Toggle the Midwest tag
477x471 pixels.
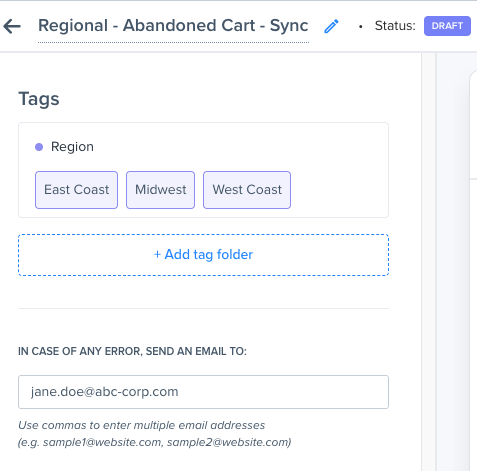(160, 190)
